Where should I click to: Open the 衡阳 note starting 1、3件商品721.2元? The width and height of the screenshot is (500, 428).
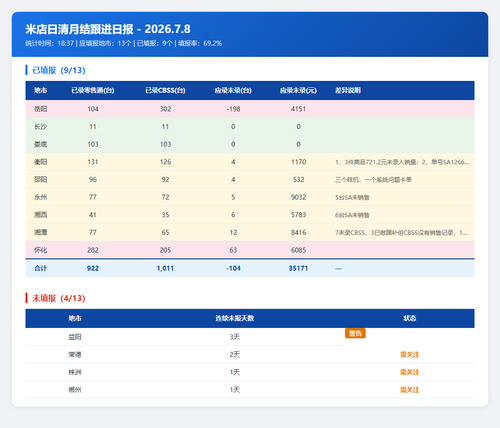[402, 162]
